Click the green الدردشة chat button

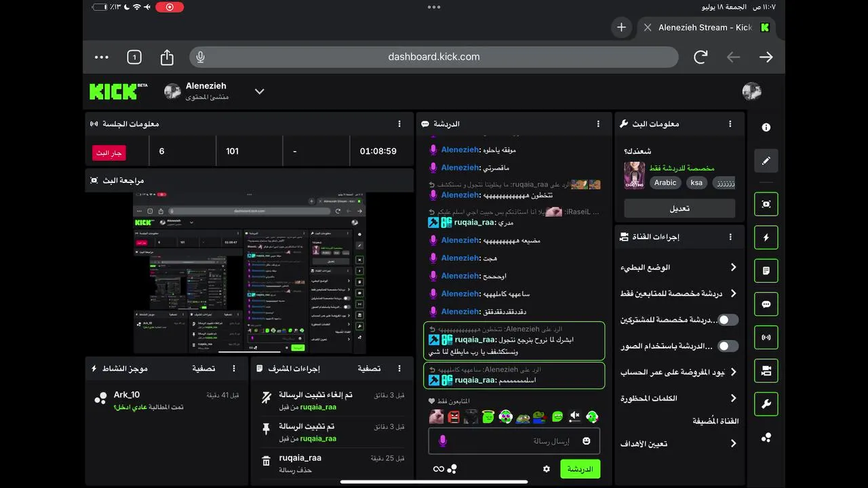[580, 469]
